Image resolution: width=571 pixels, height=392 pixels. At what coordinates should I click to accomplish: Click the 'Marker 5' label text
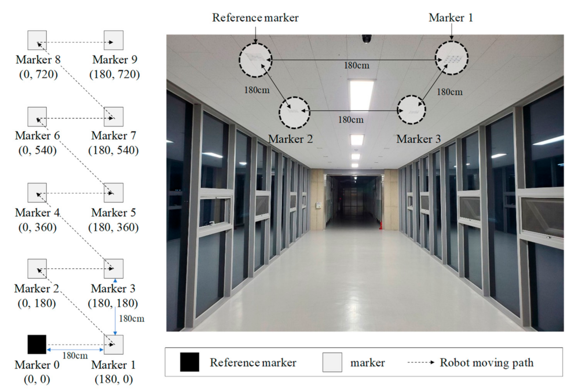pos(114,213)
